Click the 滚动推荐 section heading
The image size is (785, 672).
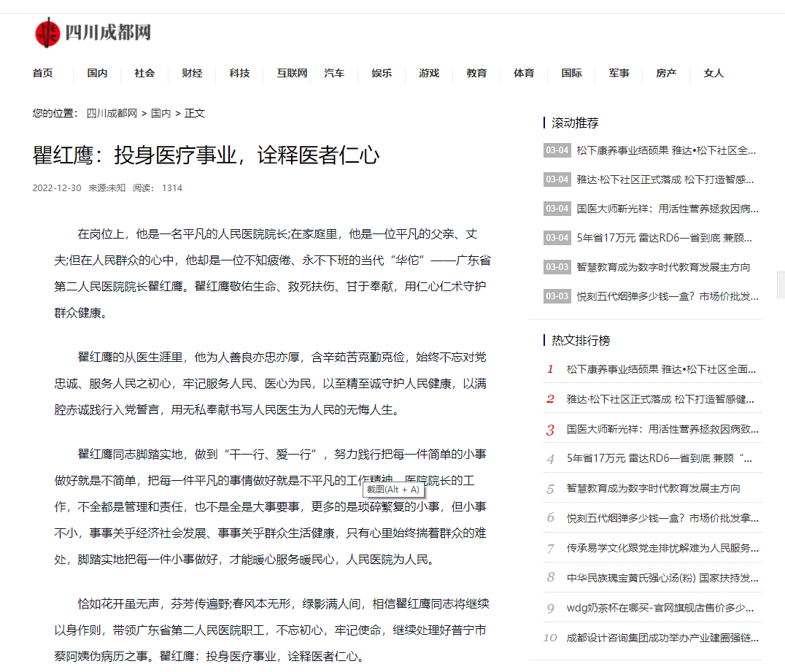point(575,123)
